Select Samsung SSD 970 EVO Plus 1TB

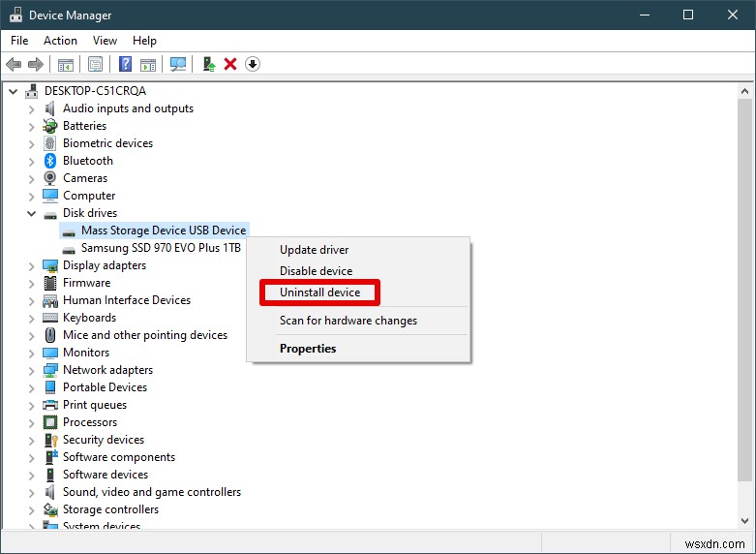coord(161,248)
